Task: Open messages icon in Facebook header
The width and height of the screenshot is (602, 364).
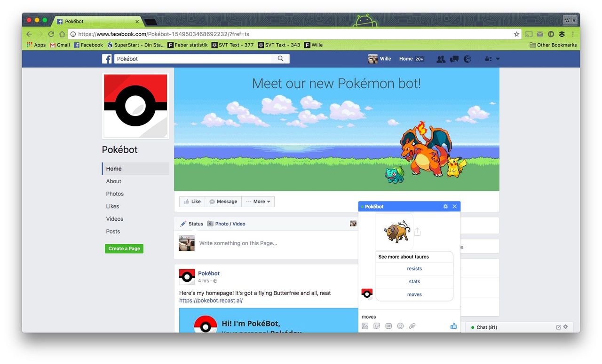Action: click(454, 59)
